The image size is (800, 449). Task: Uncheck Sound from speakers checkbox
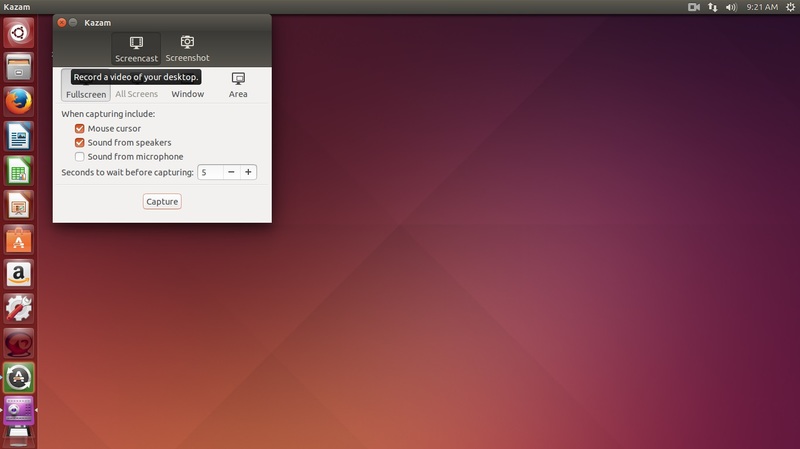[80, 142]
